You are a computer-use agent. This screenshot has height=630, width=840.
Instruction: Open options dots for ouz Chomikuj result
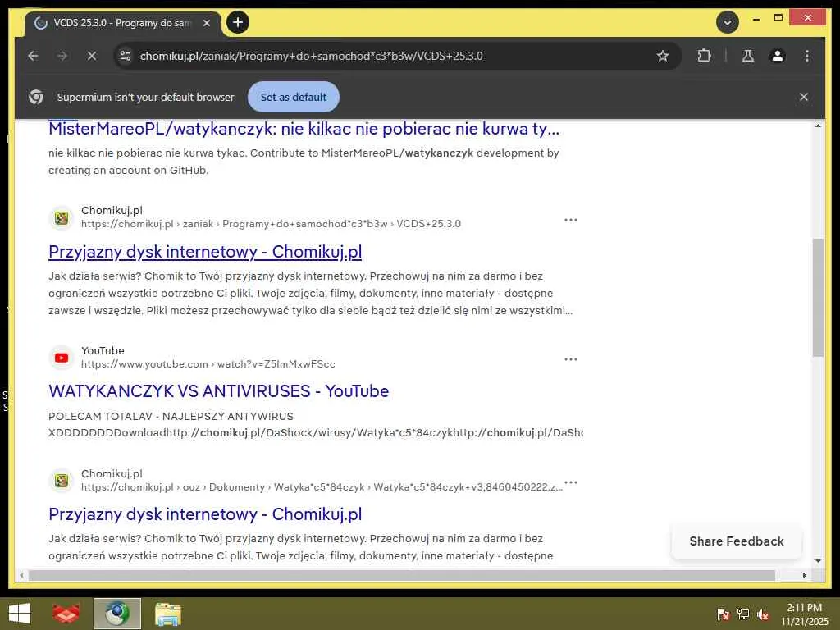tap(571, 482)
